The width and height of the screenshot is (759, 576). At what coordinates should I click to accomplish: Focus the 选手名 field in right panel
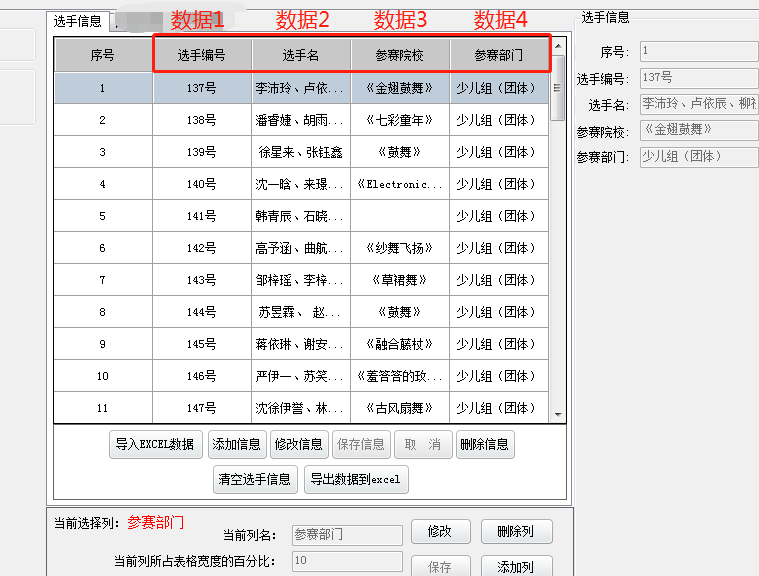coord(698,104)
